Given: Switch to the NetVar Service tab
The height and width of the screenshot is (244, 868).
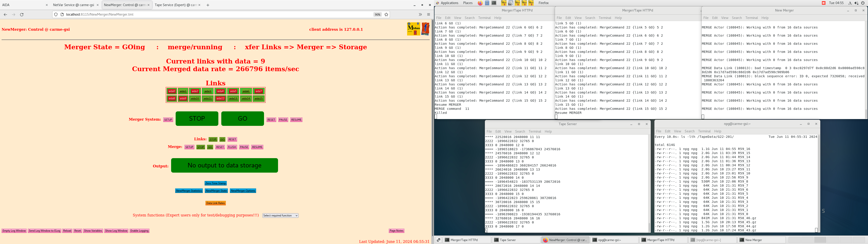Looking at the screenshot, I should coord(73,5).
